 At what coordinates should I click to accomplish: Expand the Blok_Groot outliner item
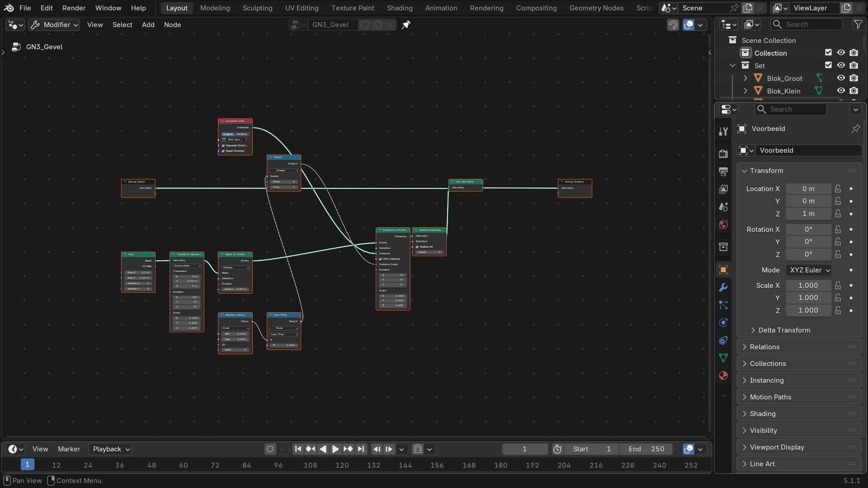(745, 78)
